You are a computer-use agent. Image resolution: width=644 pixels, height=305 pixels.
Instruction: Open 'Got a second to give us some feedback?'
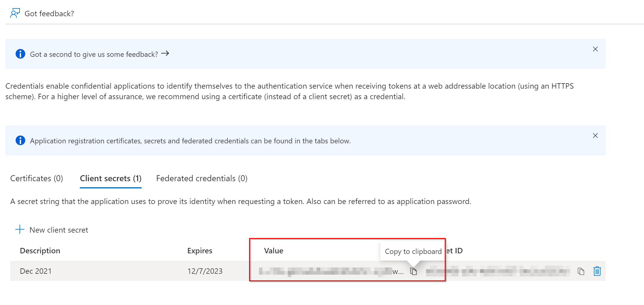94,54
